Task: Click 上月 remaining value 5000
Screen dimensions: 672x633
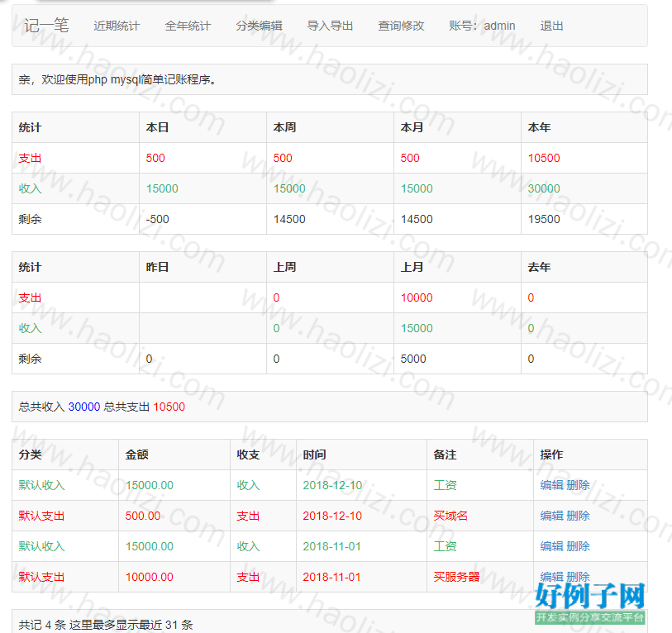Action: click(x=413, y=359)
